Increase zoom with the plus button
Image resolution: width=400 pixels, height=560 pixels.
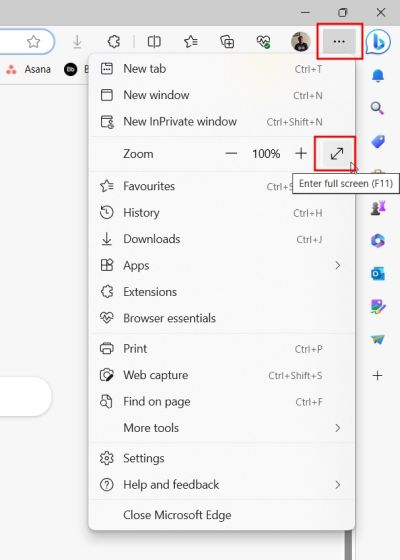point(301,154)
